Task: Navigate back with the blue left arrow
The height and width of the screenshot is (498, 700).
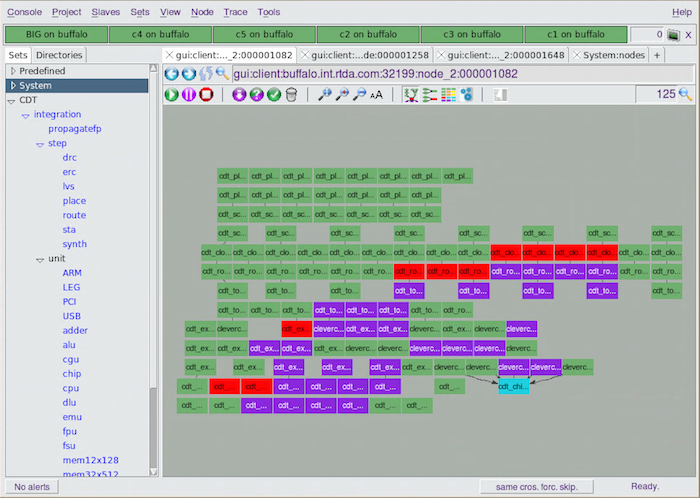Action: coord(171,74)
